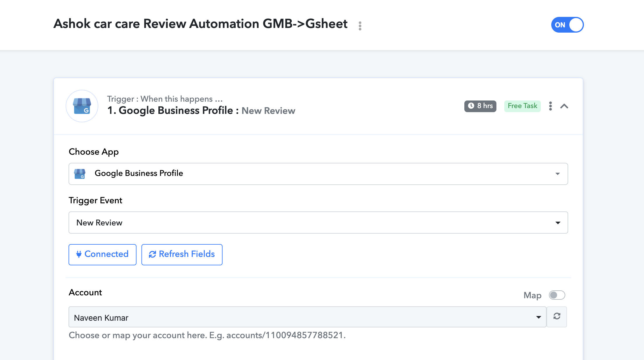Click the account helper text line
This screenshot has height=360, width=644.
[x=207, y=336]
